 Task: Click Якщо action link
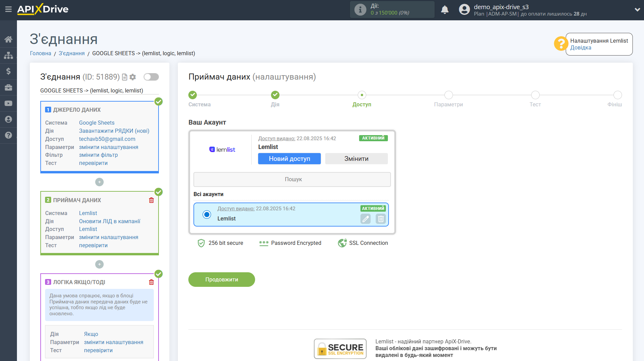pyautogui.click(x=91, y=334)
